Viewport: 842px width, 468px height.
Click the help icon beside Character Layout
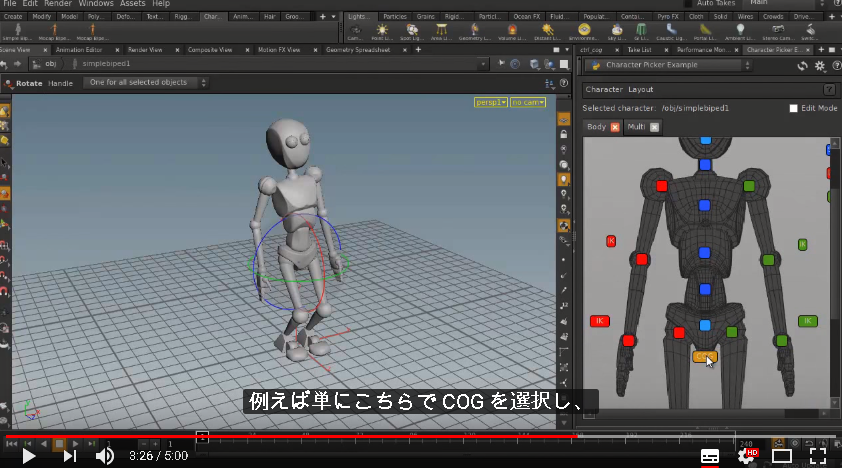[x=829, y=90]
